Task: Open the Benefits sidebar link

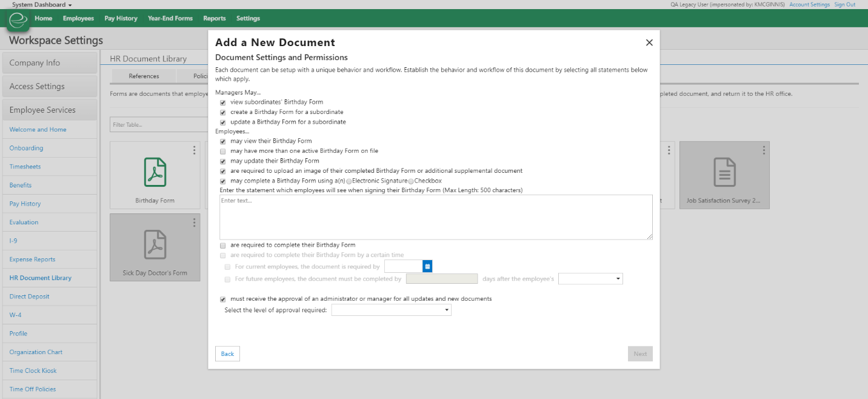Action: tap(21, 185)
